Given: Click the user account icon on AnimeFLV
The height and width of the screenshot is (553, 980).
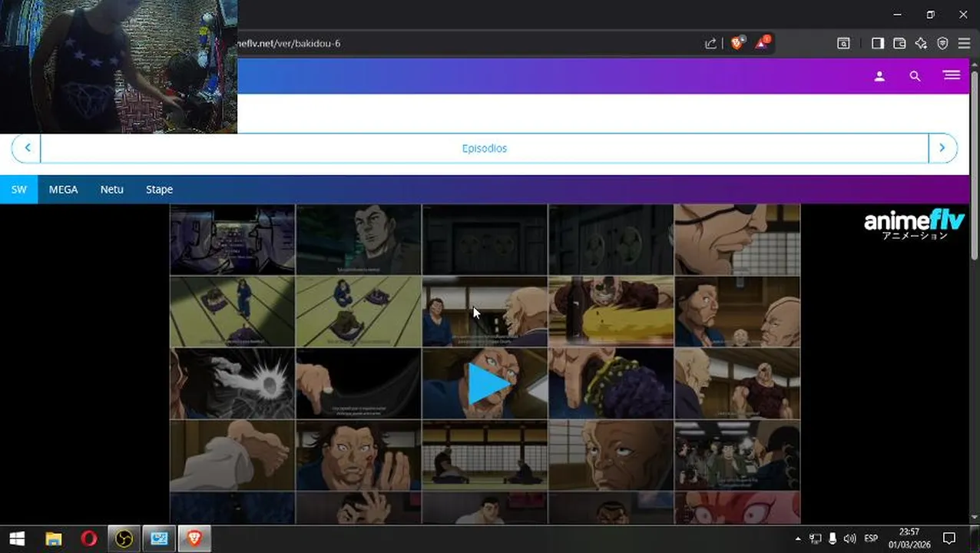Looking at the screenshot, I should [x=879, y=76].
